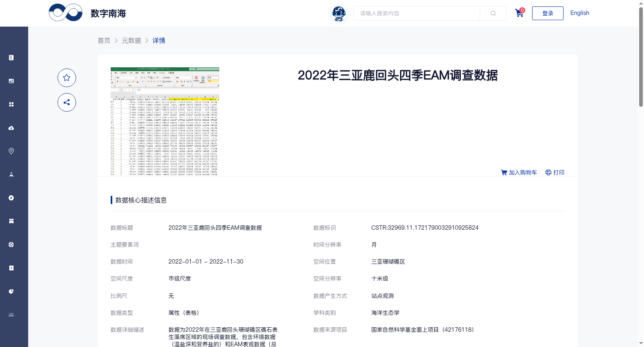Click the dataset title heading 2022年三亚鹿回头四季EAM调查数据
The image size is (644, 347).
[x=398, y=75]
